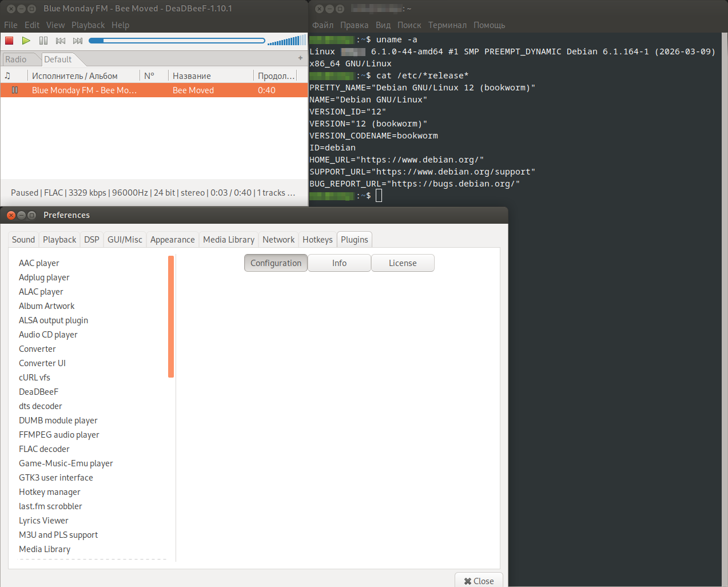Skip to the next track
Screen dimensions: 728x587
point(78,41)
